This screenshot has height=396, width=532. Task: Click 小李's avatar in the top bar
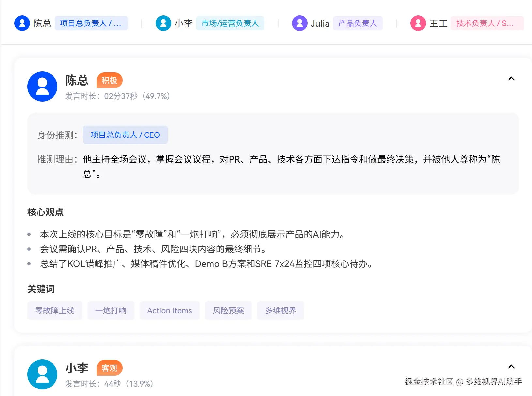163,23
